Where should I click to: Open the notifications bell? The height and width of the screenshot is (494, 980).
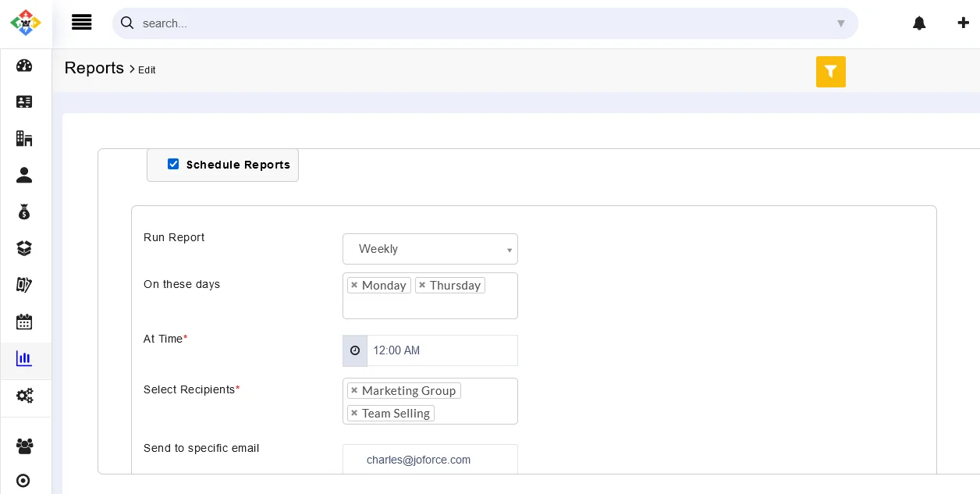coord(919,23)
